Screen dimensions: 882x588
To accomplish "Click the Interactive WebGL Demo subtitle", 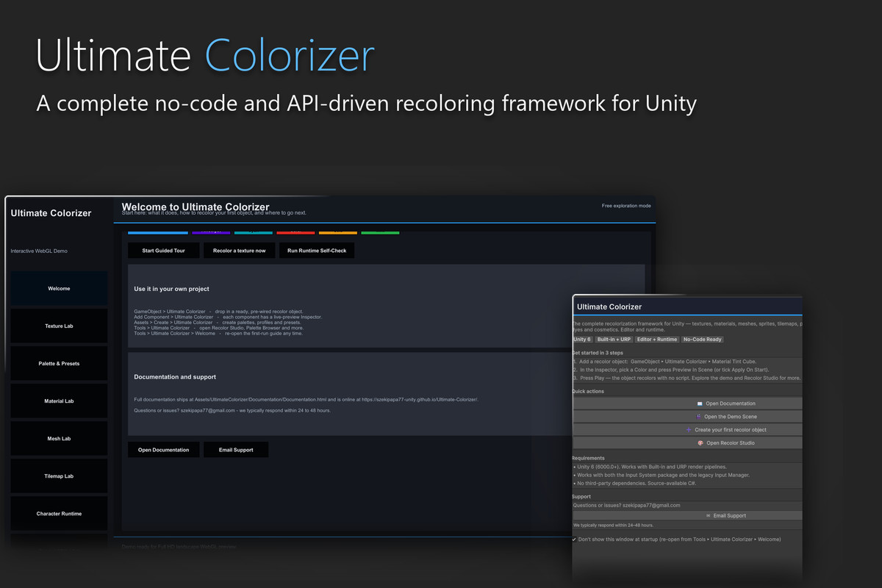I will [39, 251].
